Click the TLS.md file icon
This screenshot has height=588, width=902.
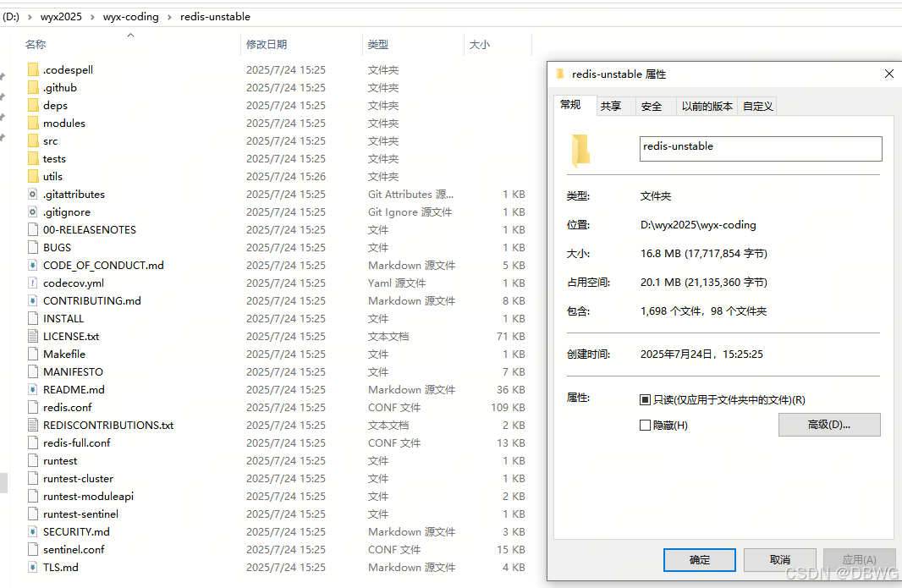pos(33,568)
